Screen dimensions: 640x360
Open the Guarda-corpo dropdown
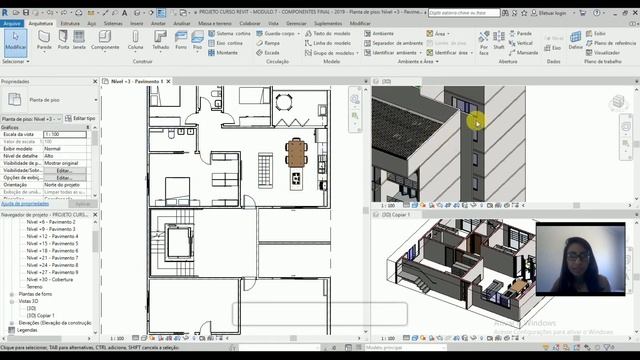coord(298,33)
